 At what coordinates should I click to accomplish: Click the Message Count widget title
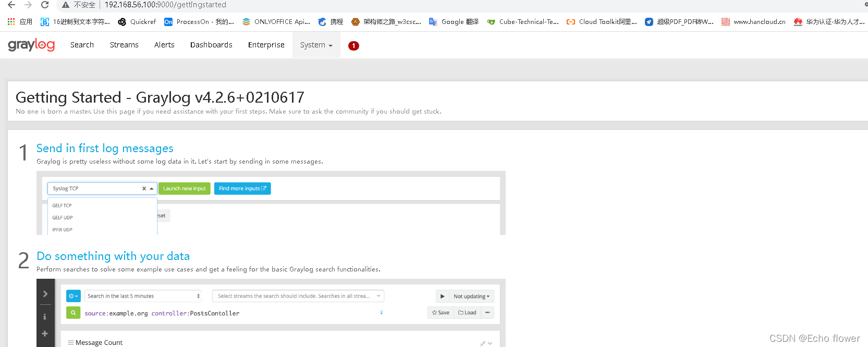click(99, 343)
